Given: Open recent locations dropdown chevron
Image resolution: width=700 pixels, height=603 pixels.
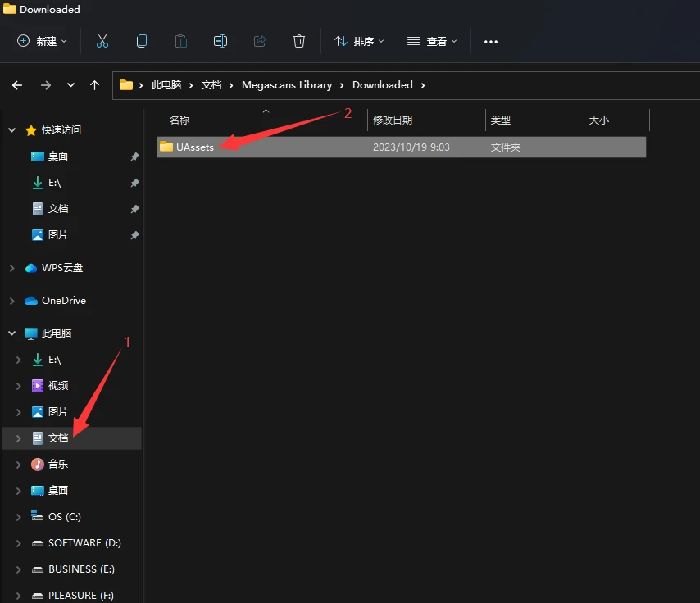Looking at the screenshot, I should 70,85.
